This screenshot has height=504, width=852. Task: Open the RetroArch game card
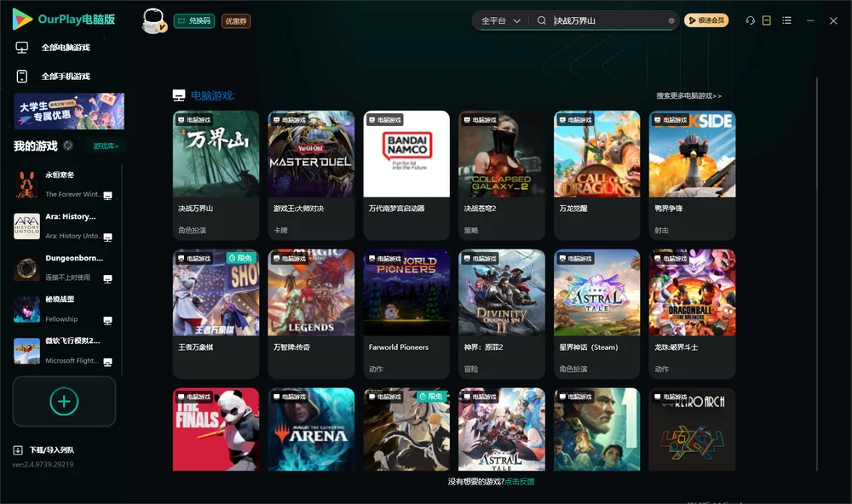coord(692,429)
